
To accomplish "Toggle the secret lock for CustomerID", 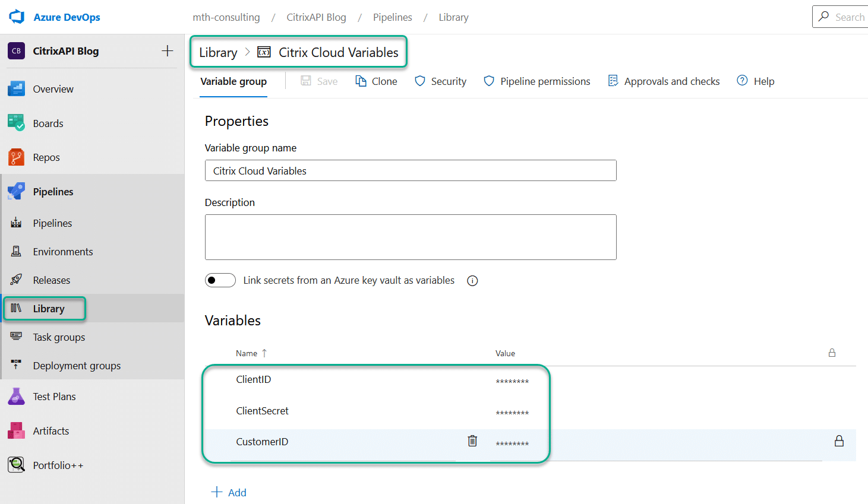I will click(x=839, y=440).
